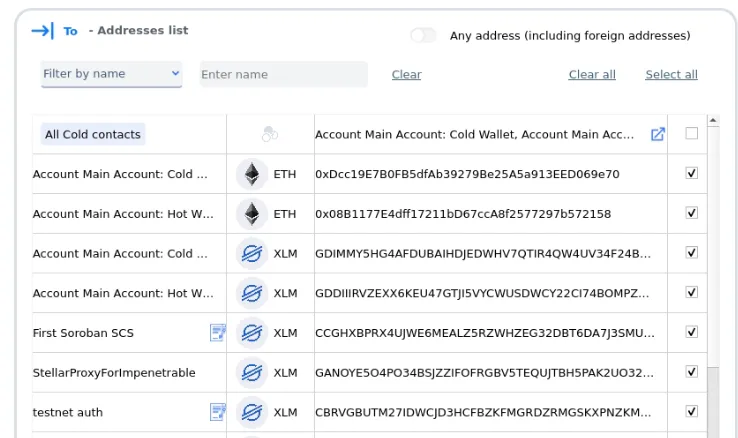Viewport: 738px width, 438px height.
Task: Click the Select all link
Action: (672, 74)
